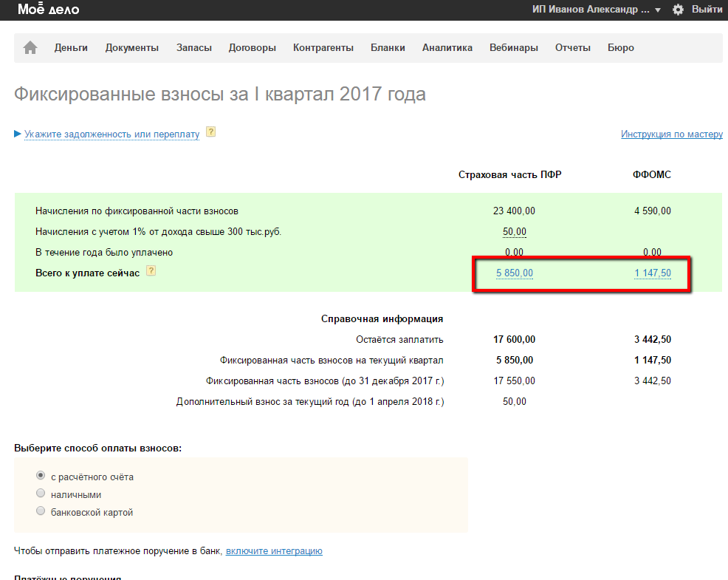Click 'ИП Иванов Александр ...' account name
728x580 pixels.
tap(591, 10)
